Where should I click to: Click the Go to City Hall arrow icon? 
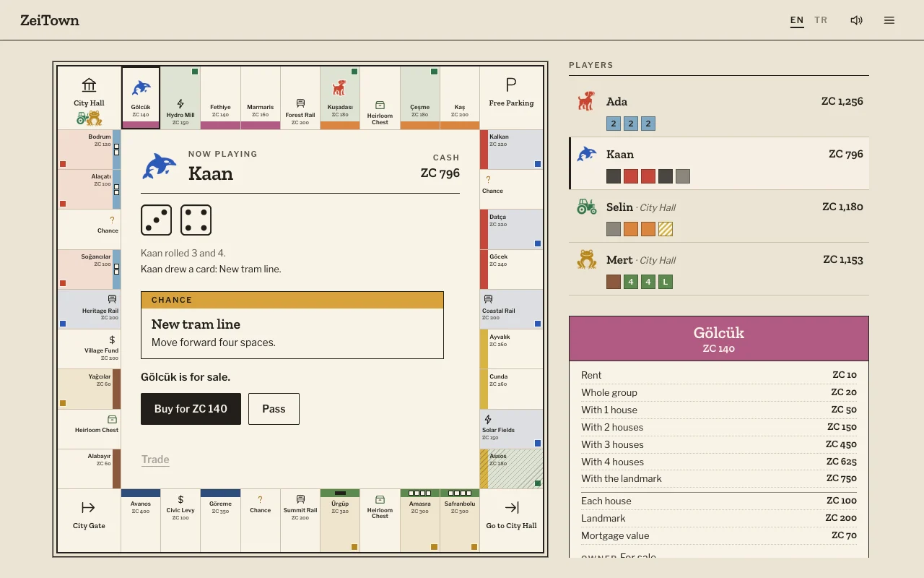(x=512, y=508)
